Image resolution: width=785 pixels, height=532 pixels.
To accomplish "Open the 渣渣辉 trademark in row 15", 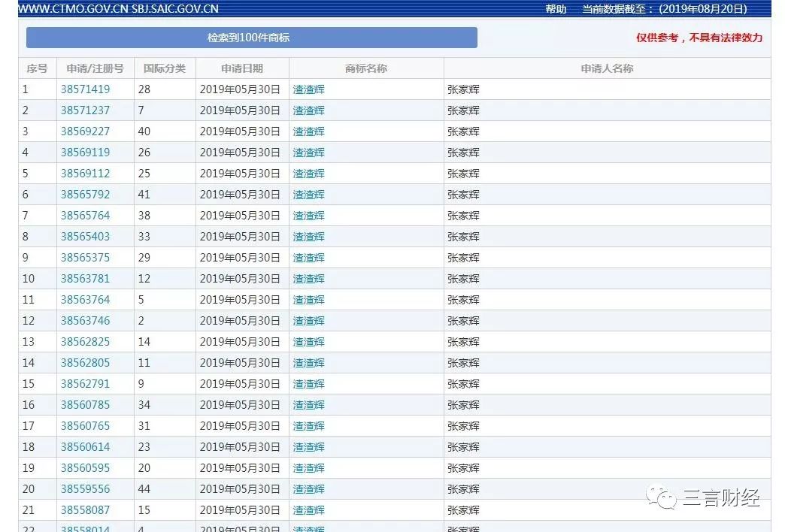I will (x=309, y=383).
